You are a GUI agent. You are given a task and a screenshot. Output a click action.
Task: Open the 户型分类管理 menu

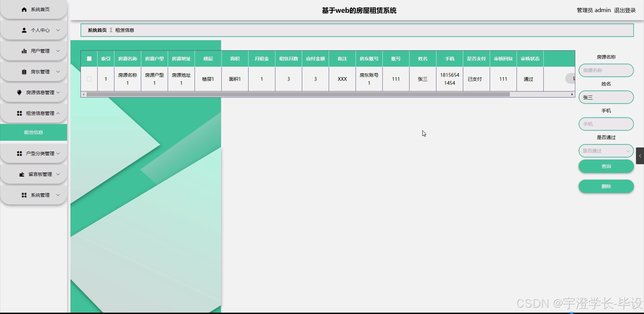[x=34, y=153]
